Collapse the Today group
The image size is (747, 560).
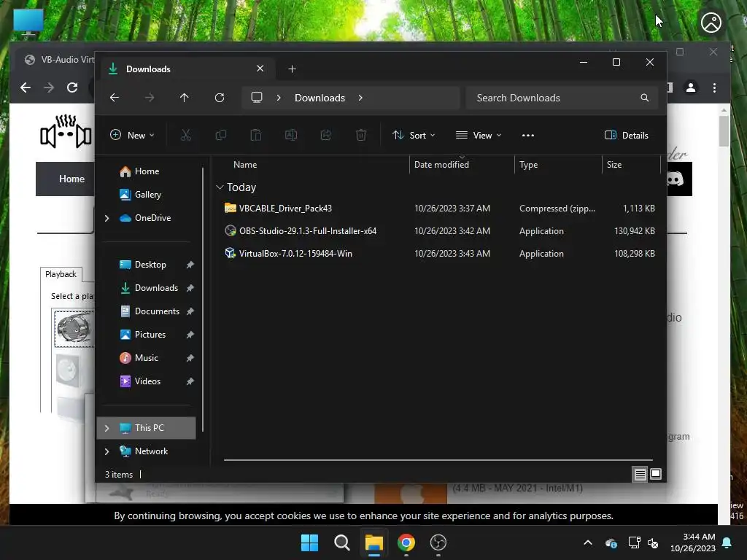point(220,187)
